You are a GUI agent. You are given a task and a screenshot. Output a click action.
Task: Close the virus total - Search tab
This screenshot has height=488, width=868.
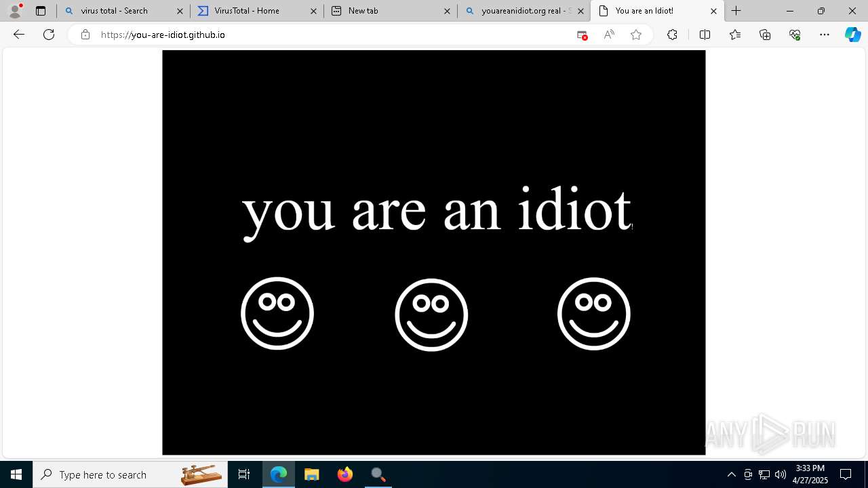[x=180, y=11]
